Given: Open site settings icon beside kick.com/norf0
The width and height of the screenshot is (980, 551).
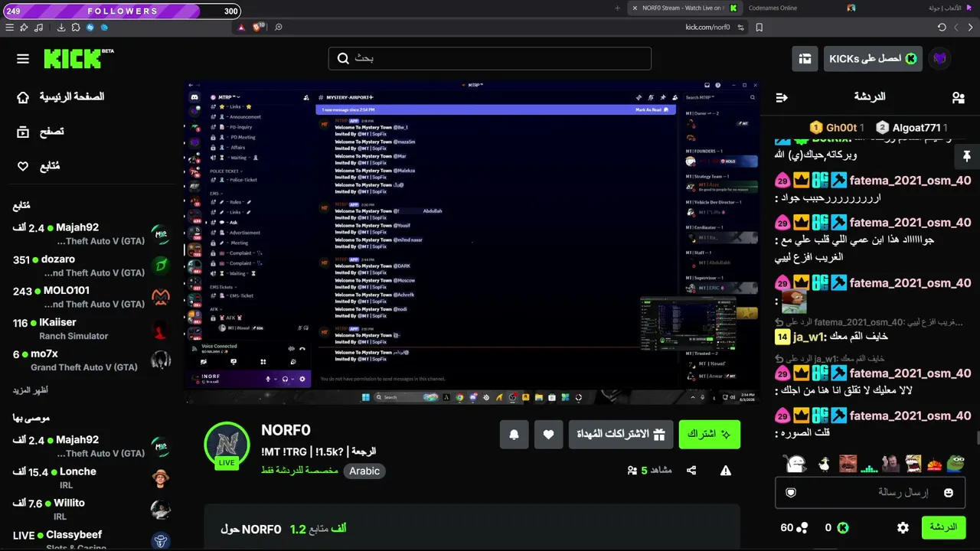Looking at the screenshot, I should click(x=740, y=27).
